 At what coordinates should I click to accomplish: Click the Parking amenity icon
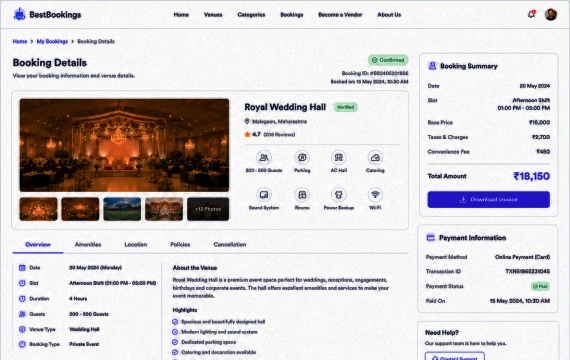[302, 157]
